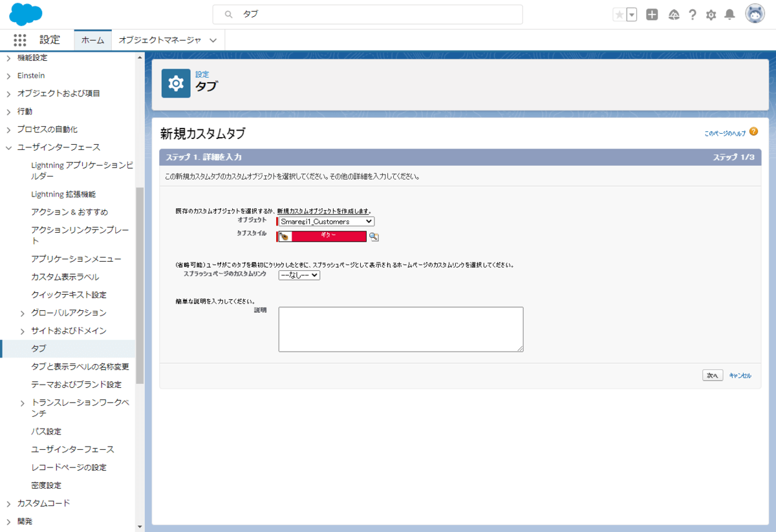Open カスタム表示ラベル item
This screenshot has width=776, height=532.
click(x=65, y=277)
